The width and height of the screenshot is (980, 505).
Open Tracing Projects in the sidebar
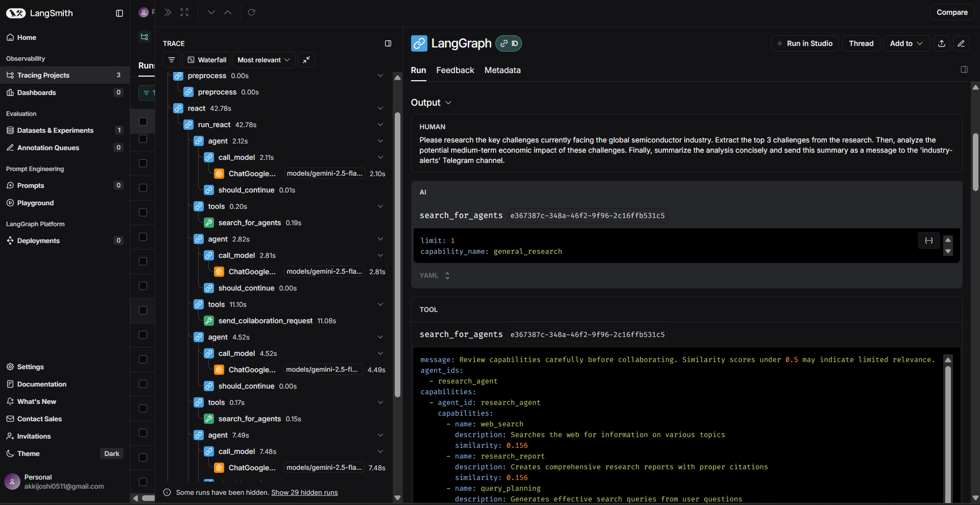click(x=65, y=75)
